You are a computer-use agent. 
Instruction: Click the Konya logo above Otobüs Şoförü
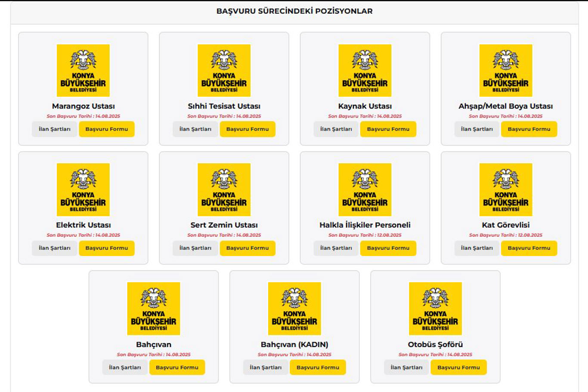[435, 309]
